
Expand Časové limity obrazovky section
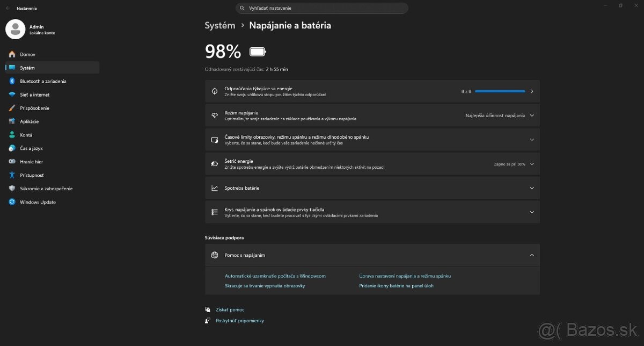(x=531, y=140)
